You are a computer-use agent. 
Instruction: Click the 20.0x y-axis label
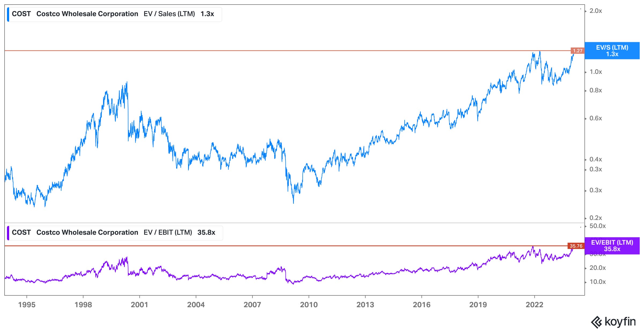(598, 268)
